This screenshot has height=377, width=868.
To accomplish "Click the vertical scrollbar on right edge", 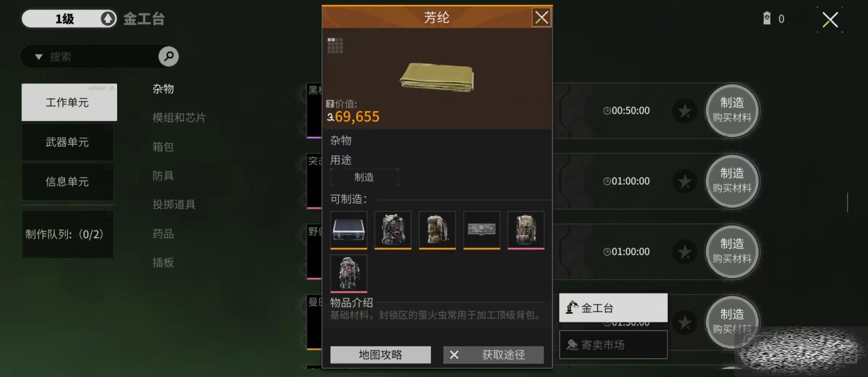I will (x=847, y=203).
